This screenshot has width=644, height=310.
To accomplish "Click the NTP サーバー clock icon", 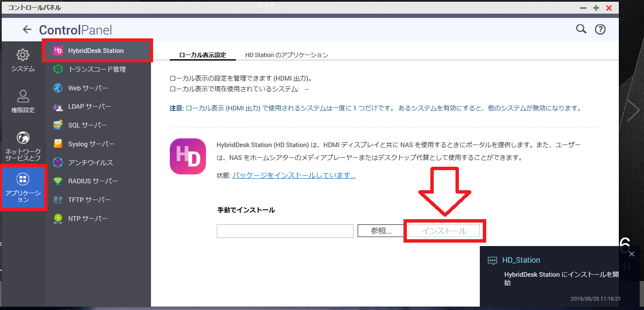I will [58, 219].
